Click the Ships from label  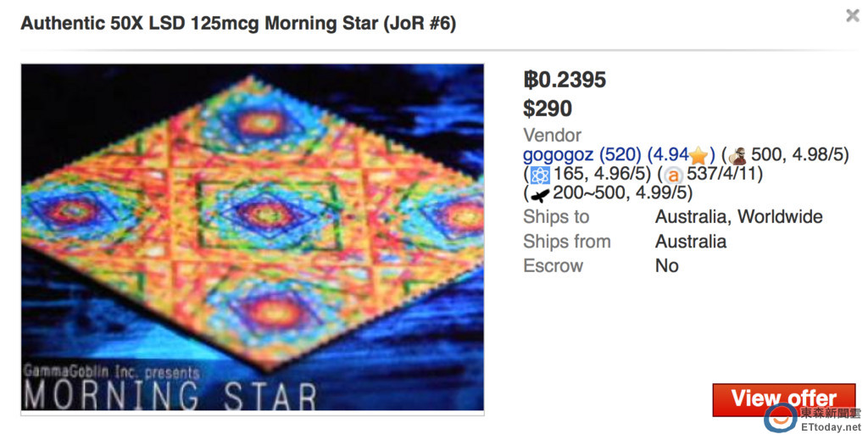(x=566, y=242)
